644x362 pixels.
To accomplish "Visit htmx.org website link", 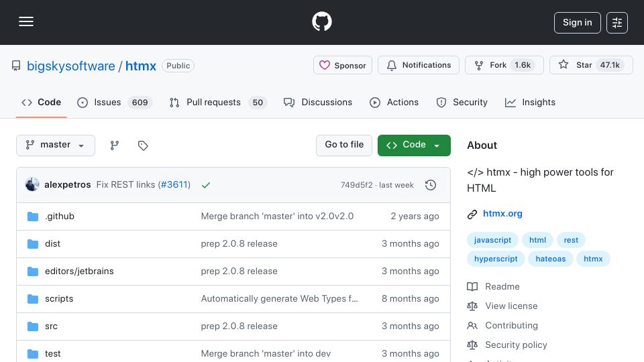I will [502, 214].
